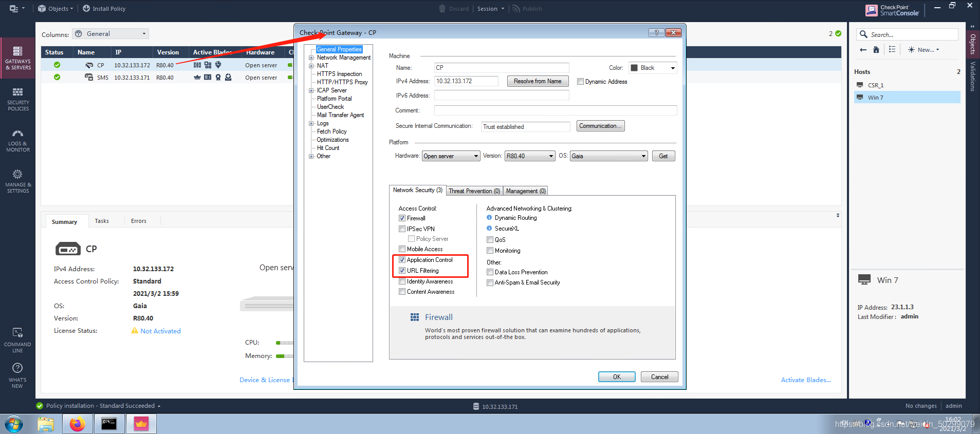This screenshot has height=434, width=980.
Task: Open the Not Activated license link
Action: [x=160, y=331]
